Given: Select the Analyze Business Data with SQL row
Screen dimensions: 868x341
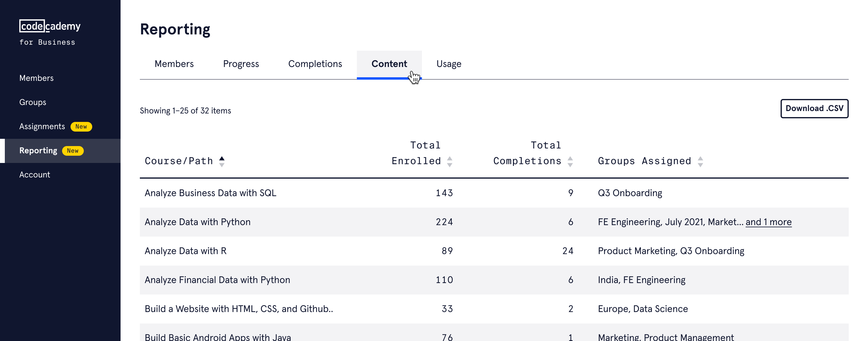Looking at the screenshot, I should click(210, 193).
